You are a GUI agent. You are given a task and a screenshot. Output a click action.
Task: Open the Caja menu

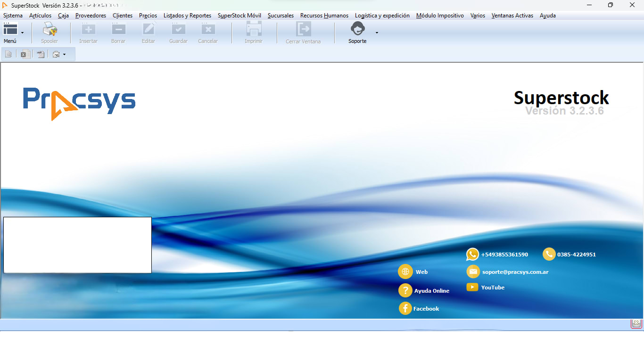(63, 16)
